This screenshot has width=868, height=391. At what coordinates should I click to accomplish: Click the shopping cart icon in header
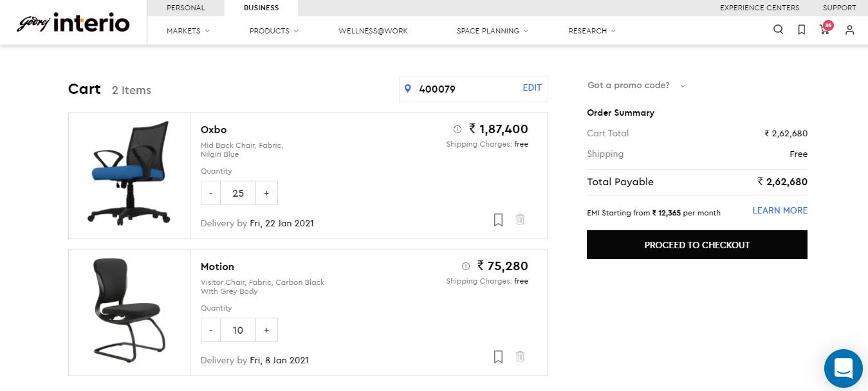[x=824, y=30]
